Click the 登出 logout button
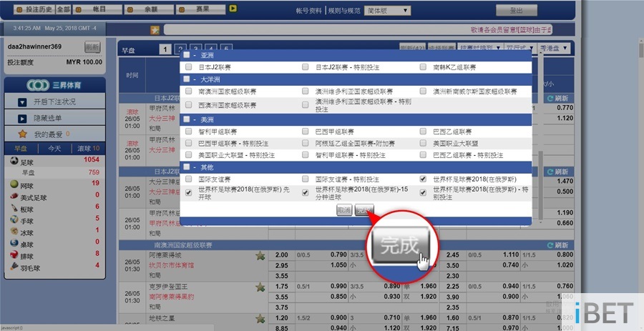The height and width of the screenshot is (331, 644). 516,10
